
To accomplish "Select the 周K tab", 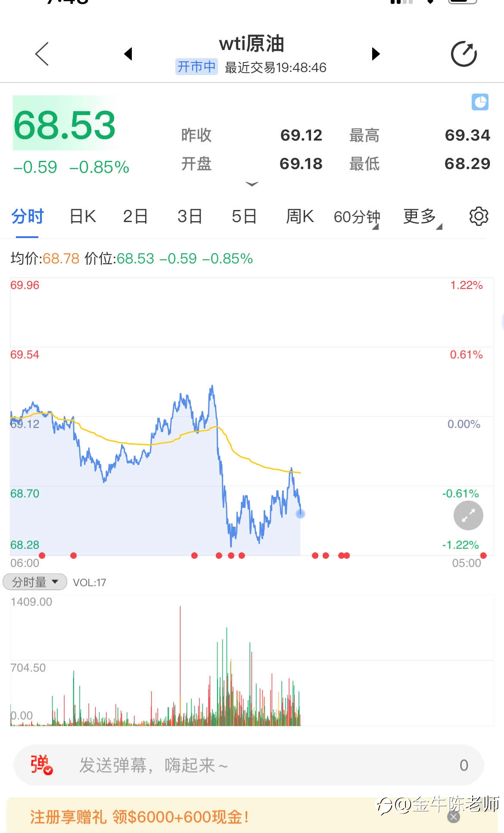I will (300, 216).
